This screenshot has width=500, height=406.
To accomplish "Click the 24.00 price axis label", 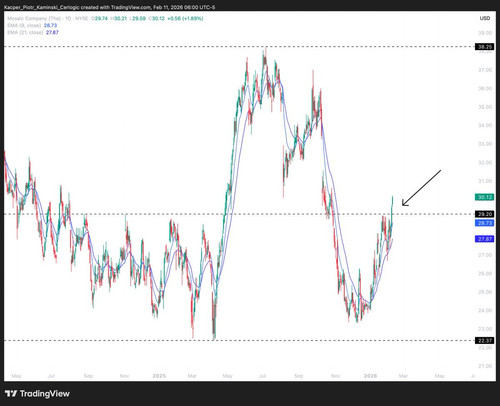I will (x=485, y=310).
